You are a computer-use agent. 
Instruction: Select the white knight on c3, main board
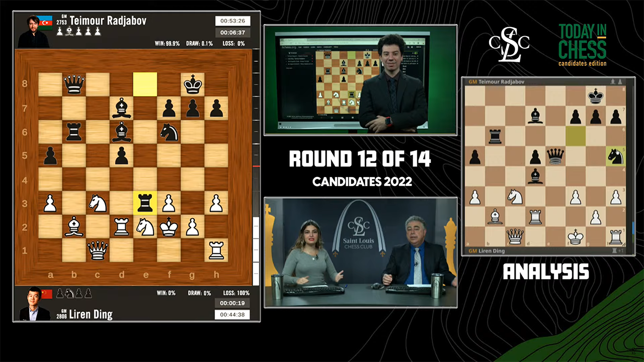[x=98, y=203]
